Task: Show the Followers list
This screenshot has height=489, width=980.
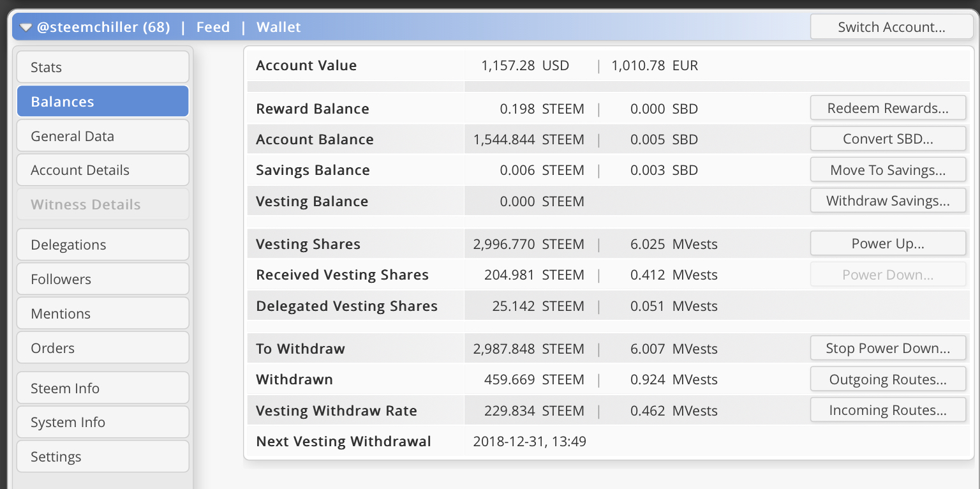Action: pyautogui.click(x=103, y=280)
